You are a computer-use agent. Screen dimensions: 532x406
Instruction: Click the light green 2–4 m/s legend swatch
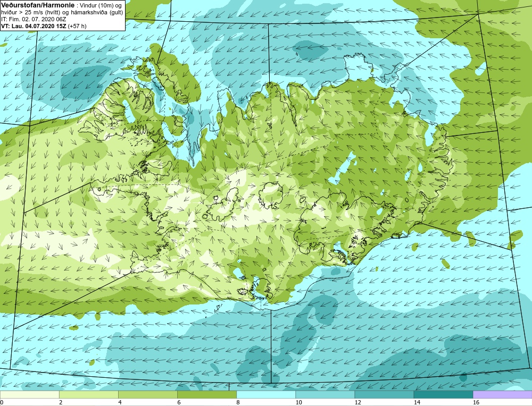click(x=88, y=394)
